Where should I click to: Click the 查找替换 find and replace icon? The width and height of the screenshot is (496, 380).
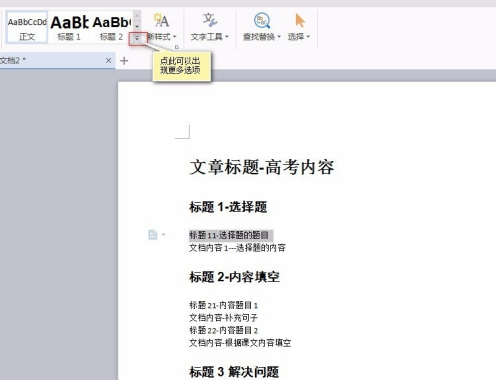pyautogui.click(x=262, y=21)
